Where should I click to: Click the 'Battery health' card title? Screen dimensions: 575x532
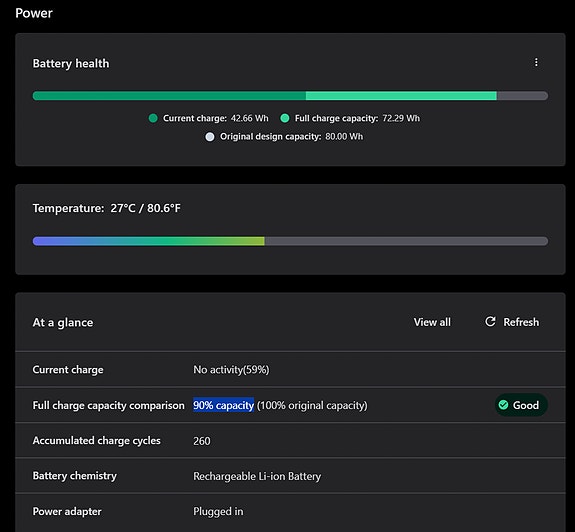click(x=71, y=63)
